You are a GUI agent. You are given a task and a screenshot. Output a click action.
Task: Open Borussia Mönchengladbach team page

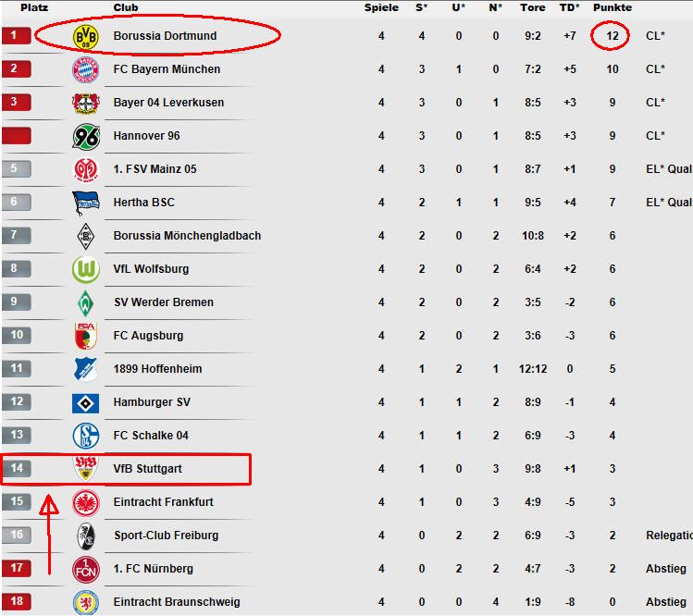pos(187,236)
